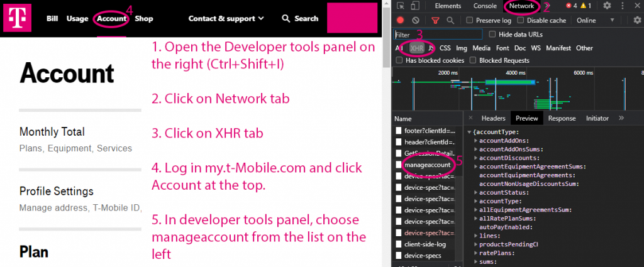Expand the productsPendingCI node
644x267 pixels.
(475, 244)
